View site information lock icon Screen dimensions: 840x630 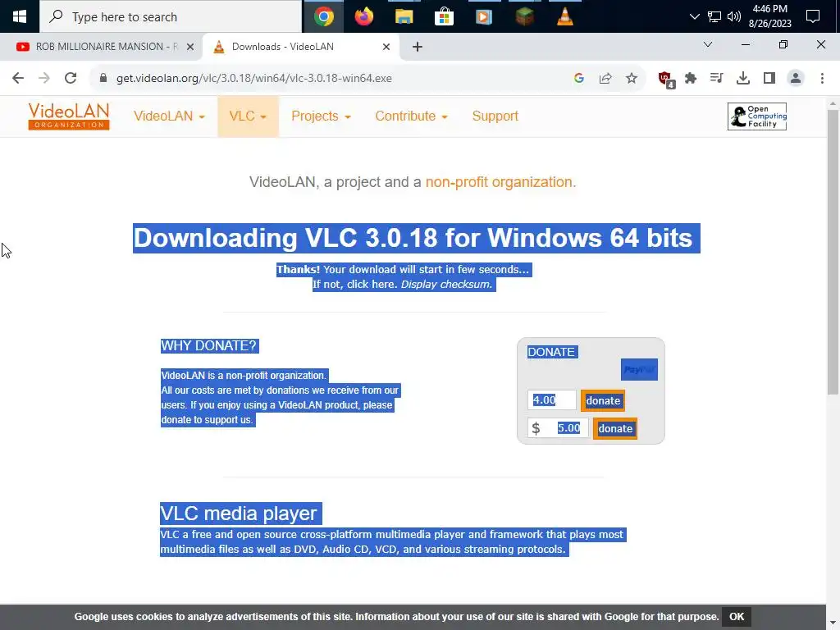103,78
